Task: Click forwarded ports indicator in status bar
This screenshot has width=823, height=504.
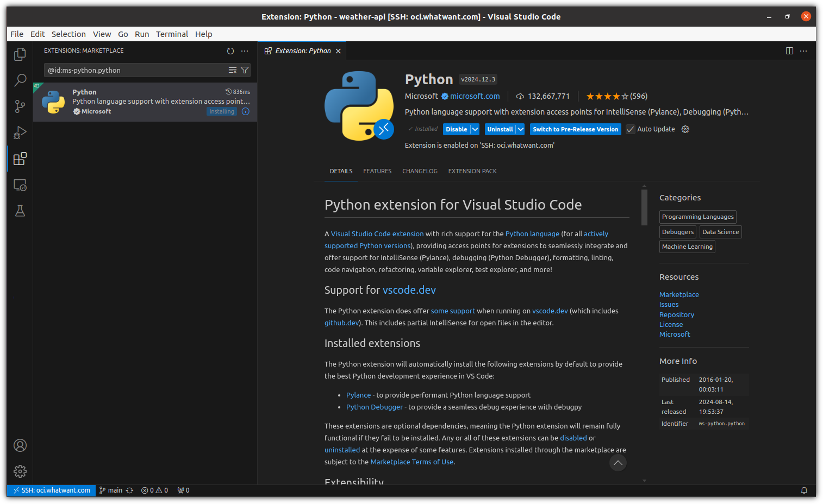Action: (184, 490)
